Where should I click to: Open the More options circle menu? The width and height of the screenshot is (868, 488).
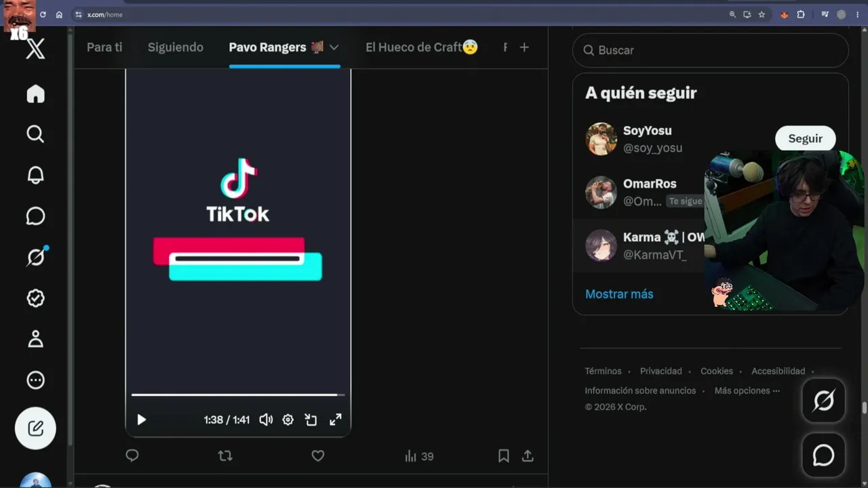tap(35, 380)
